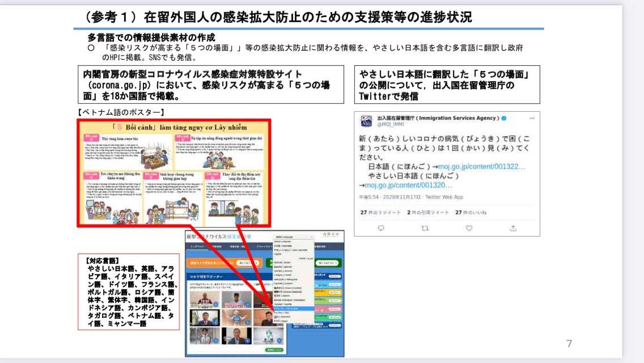
Task: Click the heading '多言語での情報提供素材の作成'
Action: point(151,37)
